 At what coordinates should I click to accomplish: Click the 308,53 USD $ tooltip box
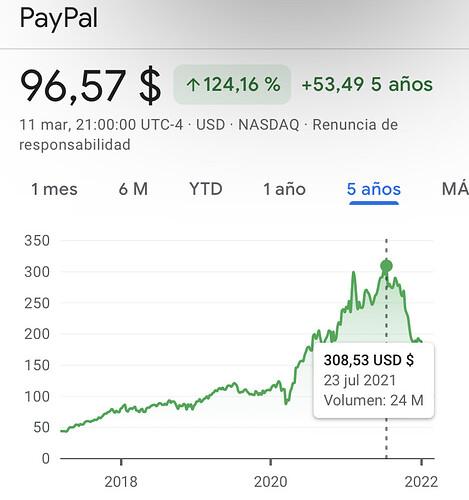(x=374, y=380)
